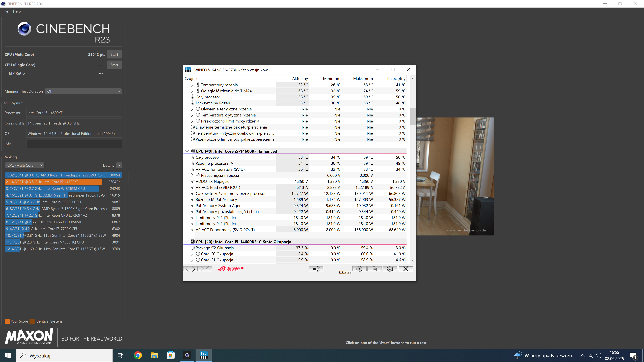Screen dimensions: 644x362
Task: Expand Temperatury rdzenia sensor row
Action: click(x=192, y=85)
